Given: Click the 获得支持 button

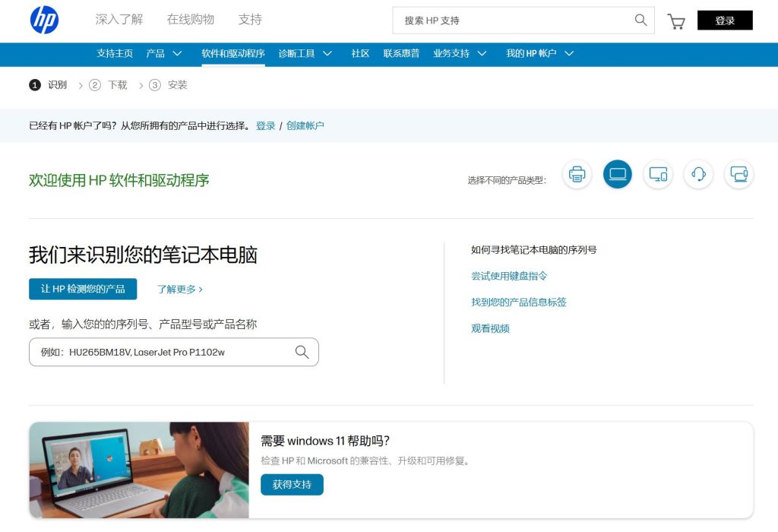Looking at the screenshot, I should point(292,484).
